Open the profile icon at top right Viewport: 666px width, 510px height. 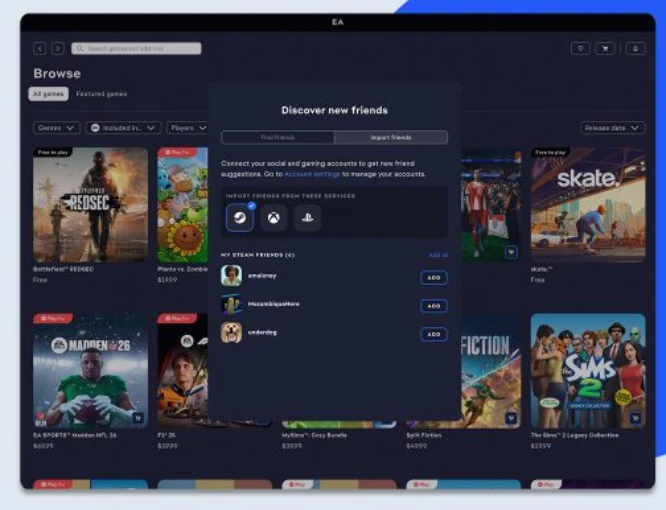[635, 48]
